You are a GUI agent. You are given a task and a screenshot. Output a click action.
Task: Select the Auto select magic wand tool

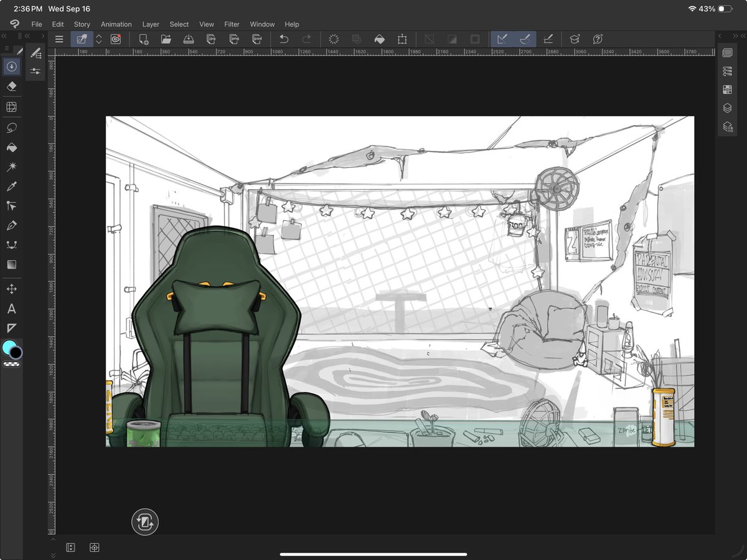(11, 167)
